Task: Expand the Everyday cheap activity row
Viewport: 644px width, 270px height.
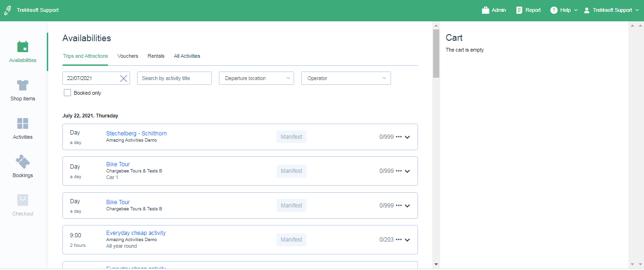Action: (408, 240)
